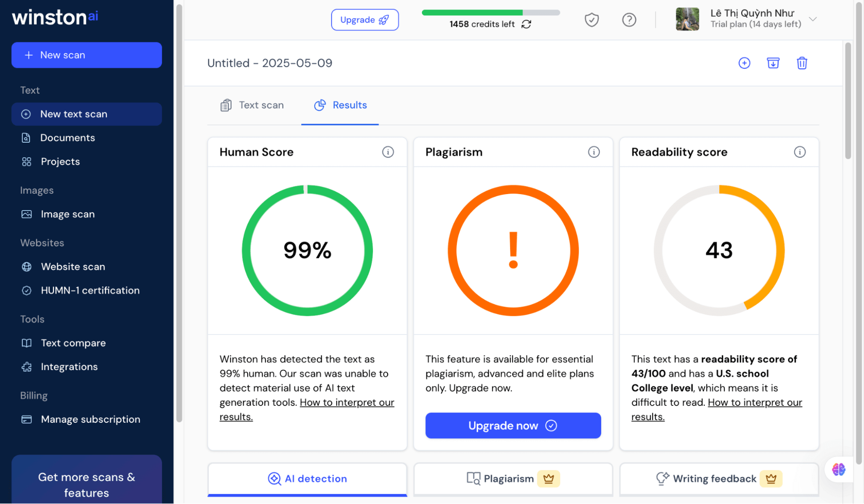Click the Text compare book icon
This screenshot has height=504, width=864.
coord(26,343)
